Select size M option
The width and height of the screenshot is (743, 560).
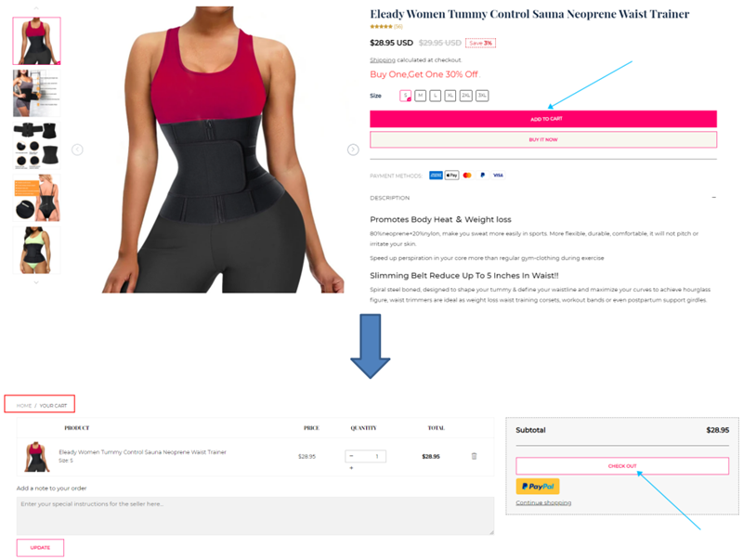(421, 96)
